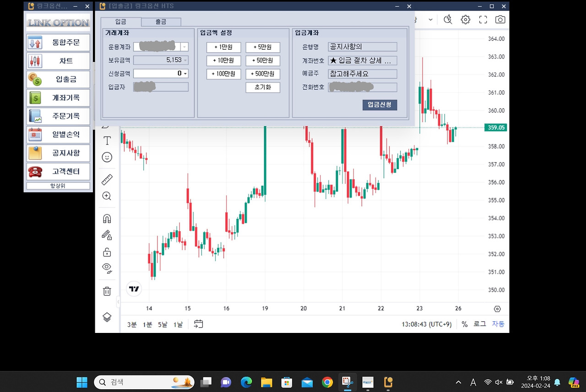
Task: Add 10만원 to the deposit amount
Action: click(223, 60)
